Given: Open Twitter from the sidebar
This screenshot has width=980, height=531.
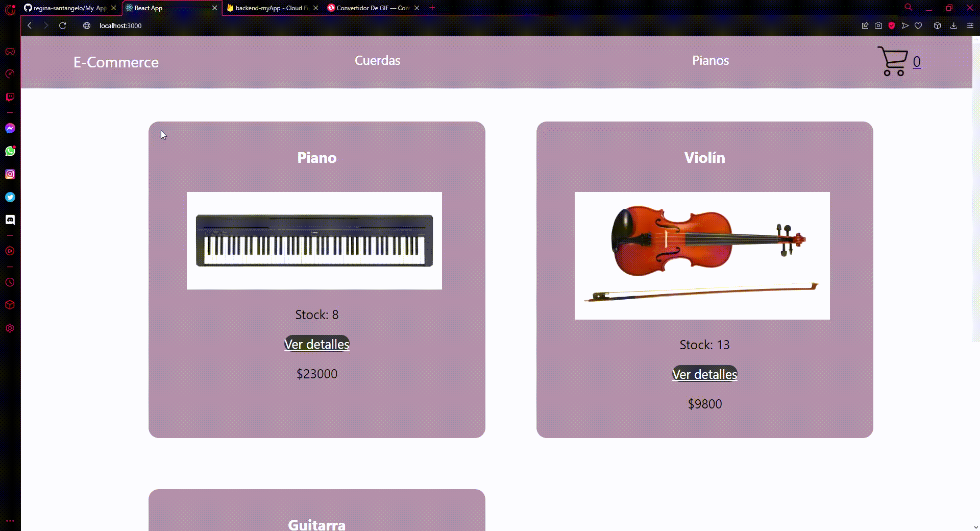Looking at the screenshot, I should coord(10,197).
